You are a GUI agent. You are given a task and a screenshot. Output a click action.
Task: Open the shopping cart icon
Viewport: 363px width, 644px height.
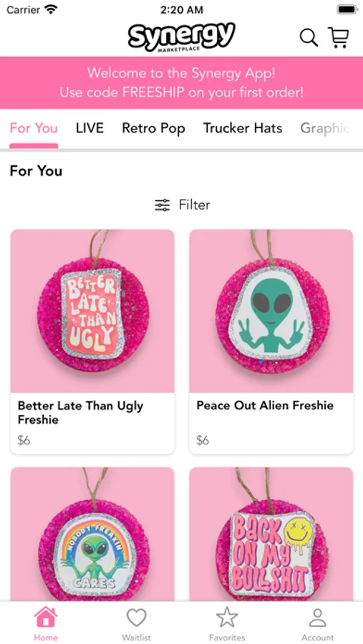[x=339, y=38]
